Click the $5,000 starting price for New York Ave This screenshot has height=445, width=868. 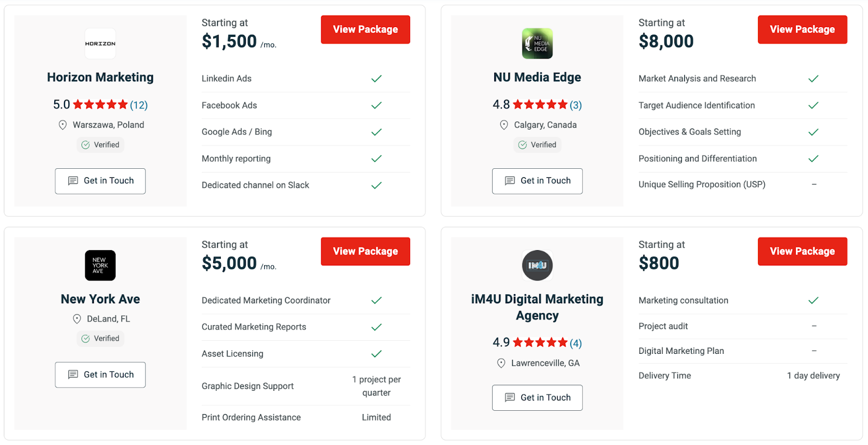[x=229, y=263]
